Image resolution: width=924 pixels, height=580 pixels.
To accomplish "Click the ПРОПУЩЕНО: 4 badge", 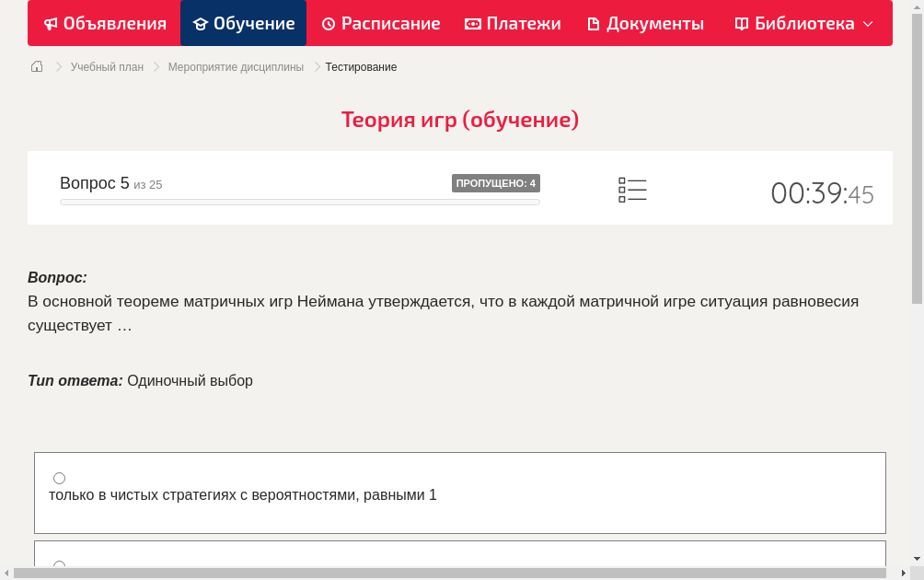I will click(x=495, y=183).
